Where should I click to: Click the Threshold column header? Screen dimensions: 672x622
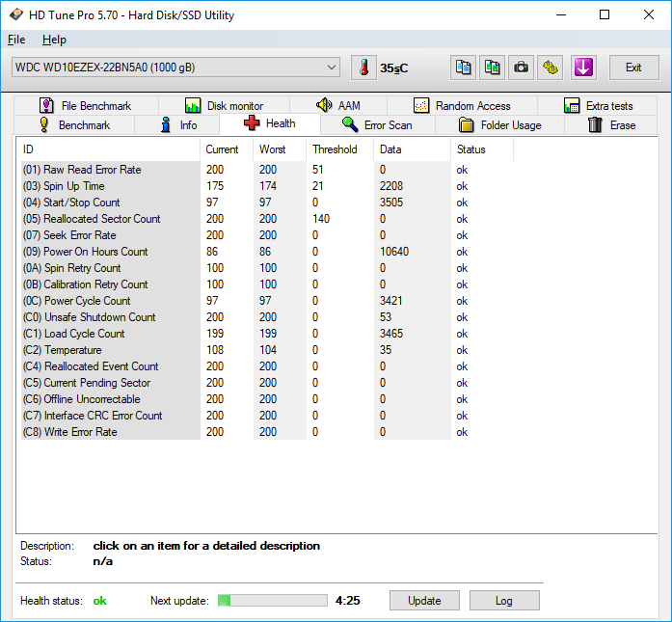point(340,149)
